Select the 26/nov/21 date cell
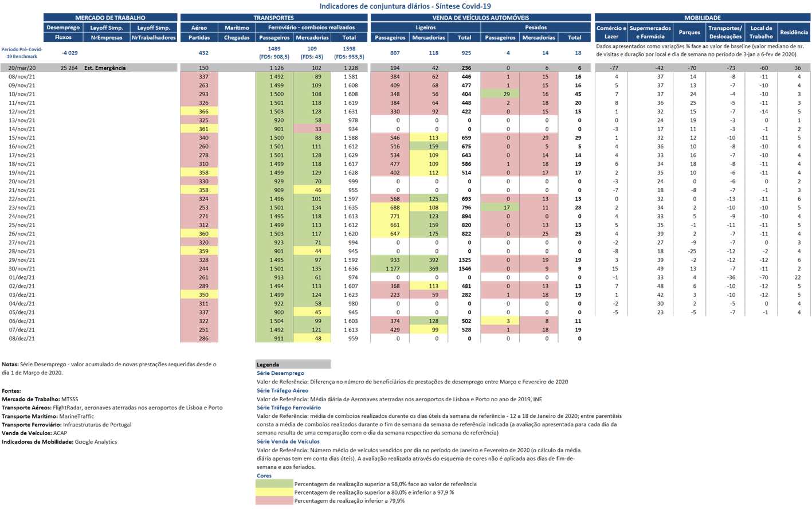 [22, 234]
